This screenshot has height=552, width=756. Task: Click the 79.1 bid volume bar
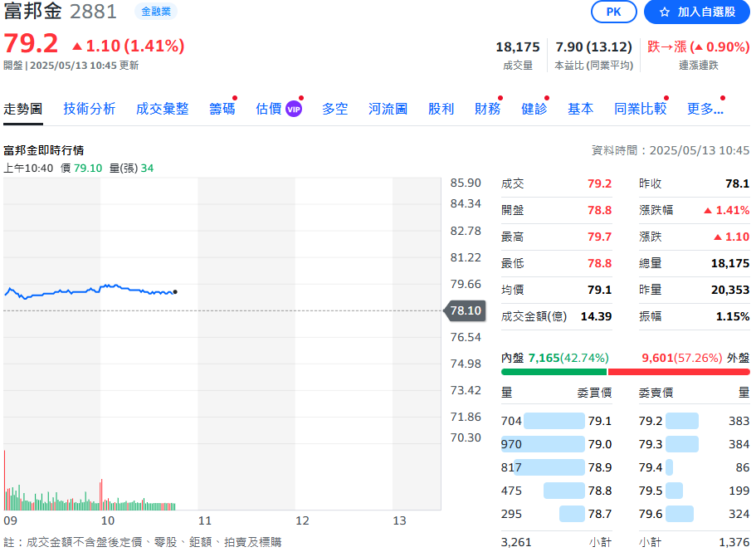[554, 421]
